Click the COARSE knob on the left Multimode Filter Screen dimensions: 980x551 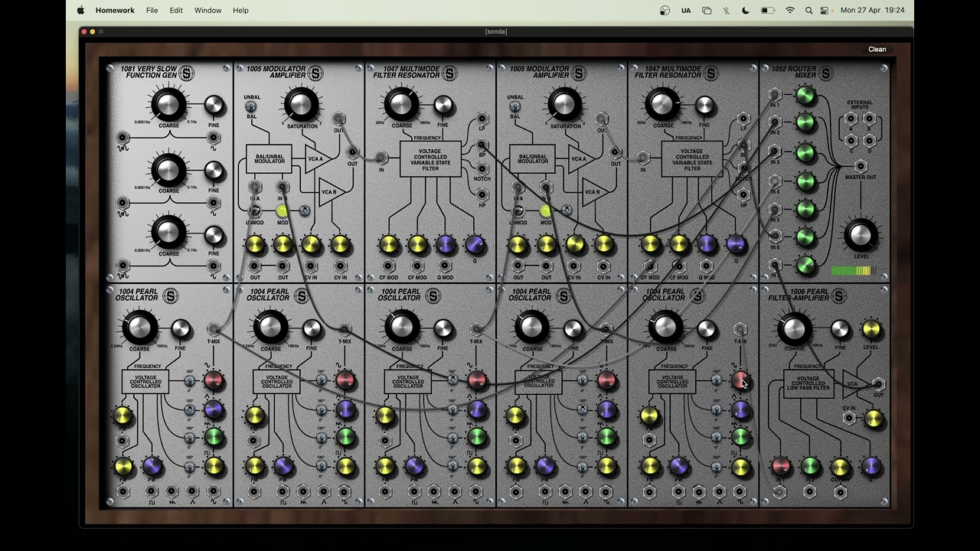point(401,105)
